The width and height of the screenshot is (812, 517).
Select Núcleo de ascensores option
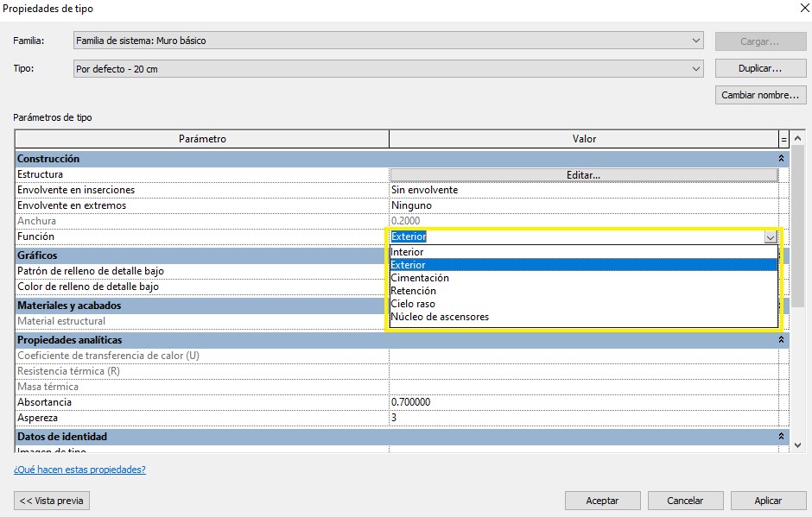point(440,317)
